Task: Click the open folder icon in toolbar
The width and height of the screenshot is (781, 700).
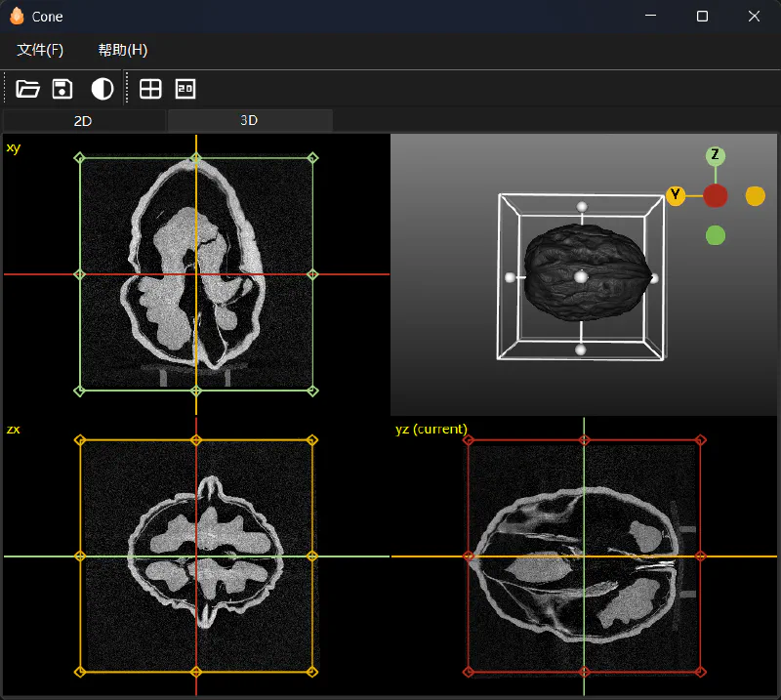Action: click(28, 89)
